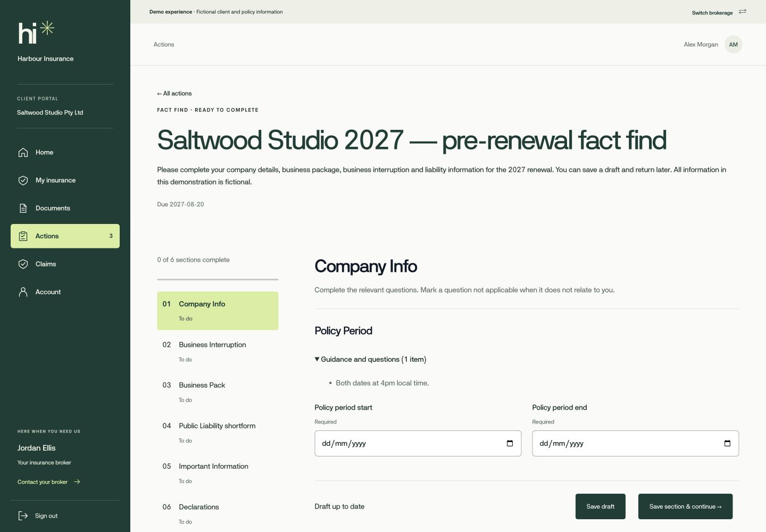Viewport: 766px width, 532px height.
Task: Go to section 02 Business Interruption
Action: click(x=218, y=351)
